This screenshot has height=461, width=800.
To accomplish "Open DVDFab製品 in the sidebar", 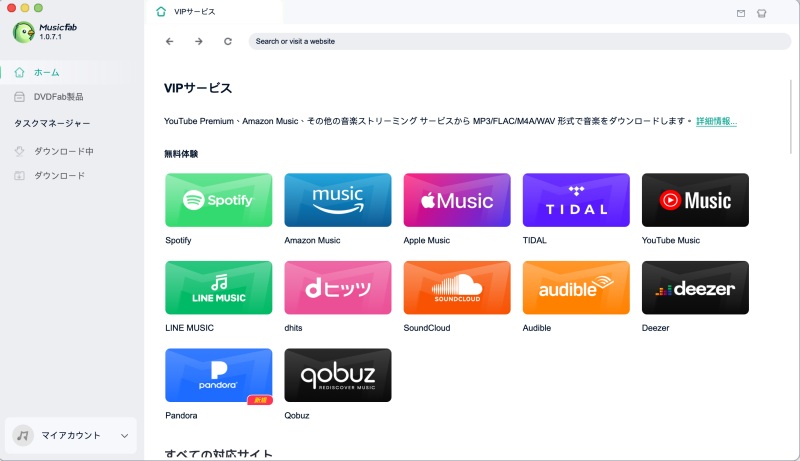I will [x=71, y=96].
